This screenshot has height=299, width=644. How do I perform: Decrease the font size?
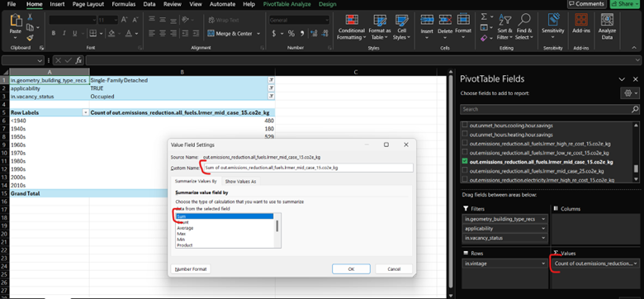coord(135,20)
